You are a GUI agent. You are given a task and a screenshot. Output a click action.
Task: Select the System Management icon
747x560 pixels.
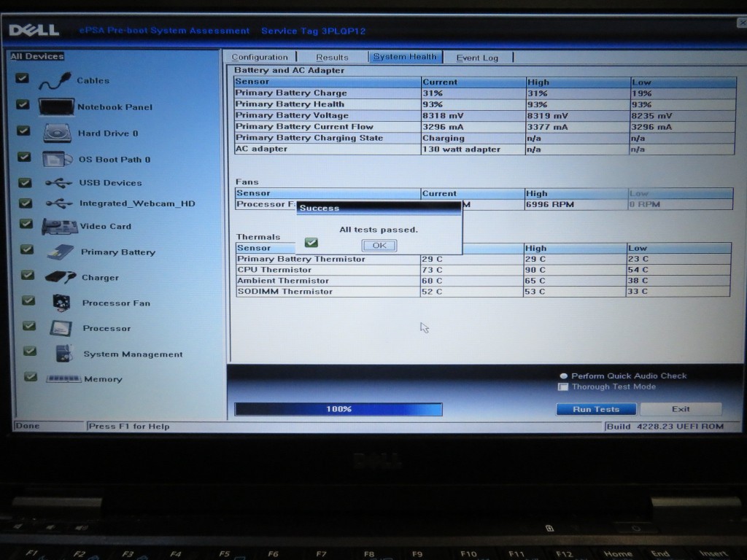64,354
